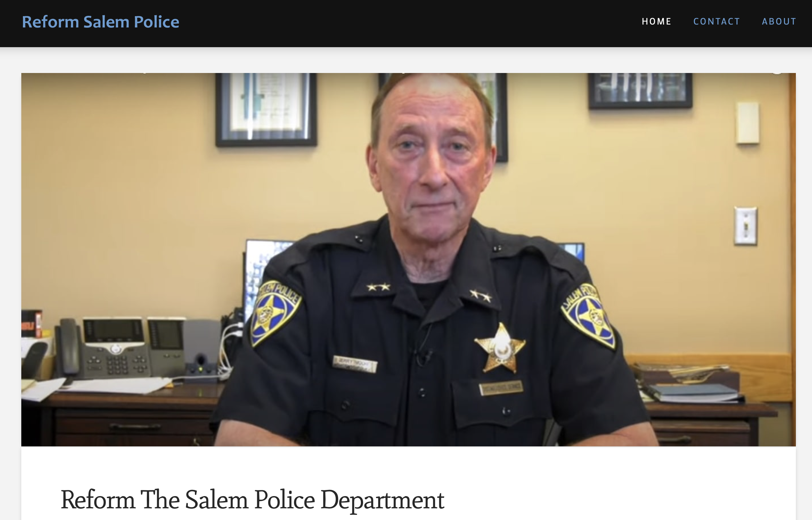Go to the ABOUT page

tap(779, 22)
